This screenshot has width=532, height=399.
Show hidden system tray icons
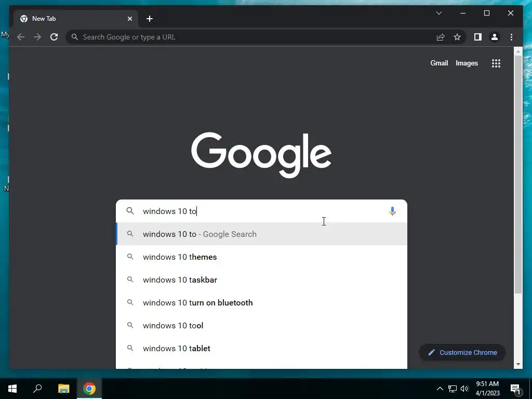click(440, 389)
